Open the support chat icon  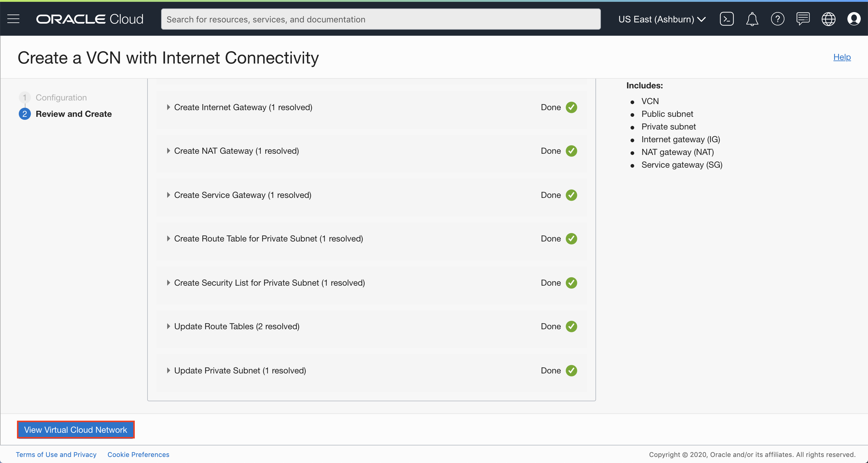pyautogui.click(x=803, y=19)
